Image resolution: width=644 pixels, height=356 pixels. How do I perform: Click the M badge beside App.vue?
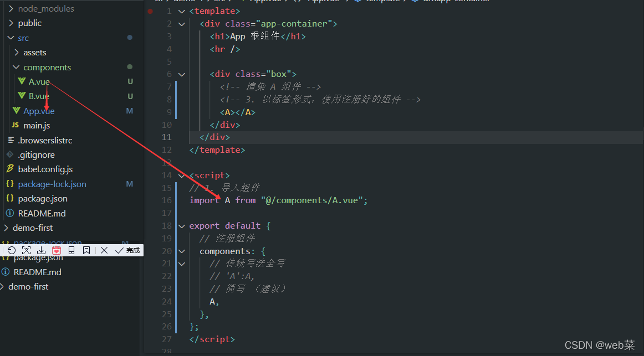coord(129,111)
